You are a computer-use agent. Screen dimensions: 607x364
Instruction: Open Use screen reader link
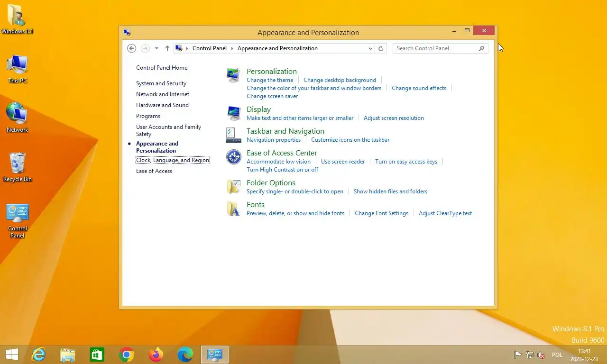(x=343, y=162)
